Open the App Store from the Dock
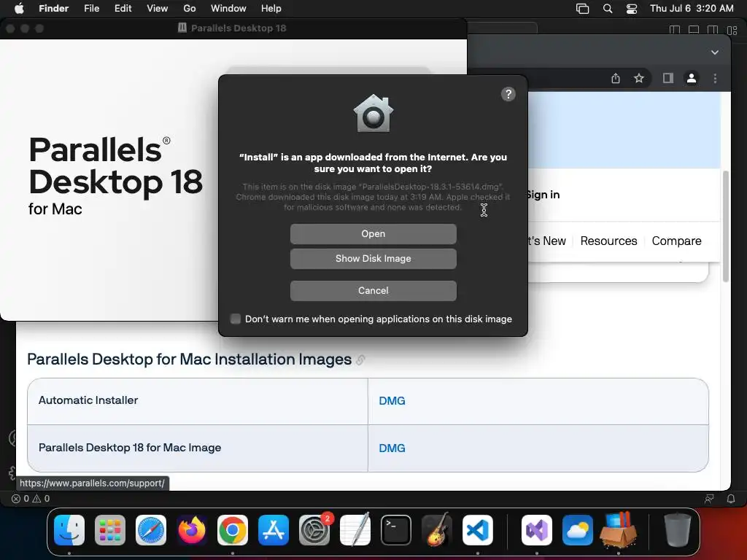The image size is (747, 560). [274, 530]
